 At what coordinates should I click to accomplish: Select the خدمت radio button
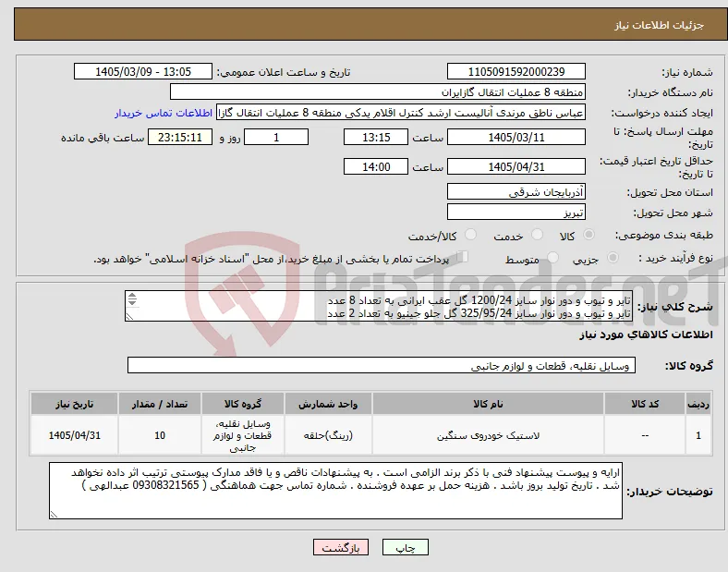537,235
